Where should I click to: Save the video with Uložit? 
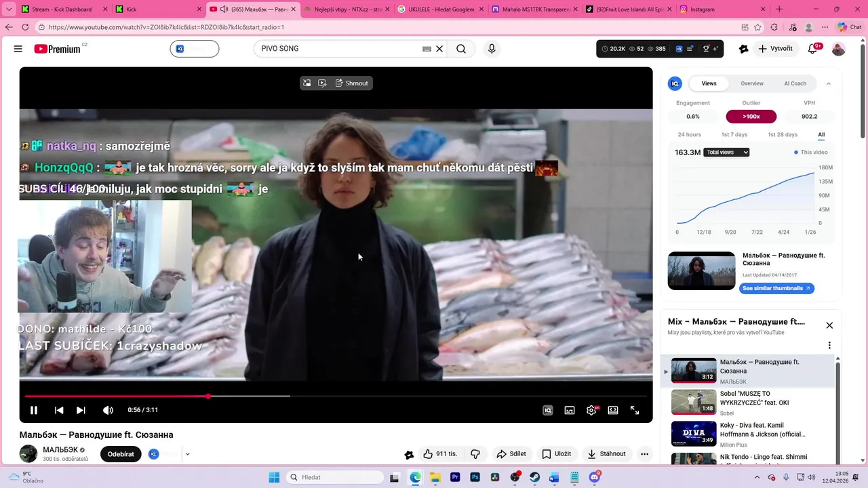(556, 454)
